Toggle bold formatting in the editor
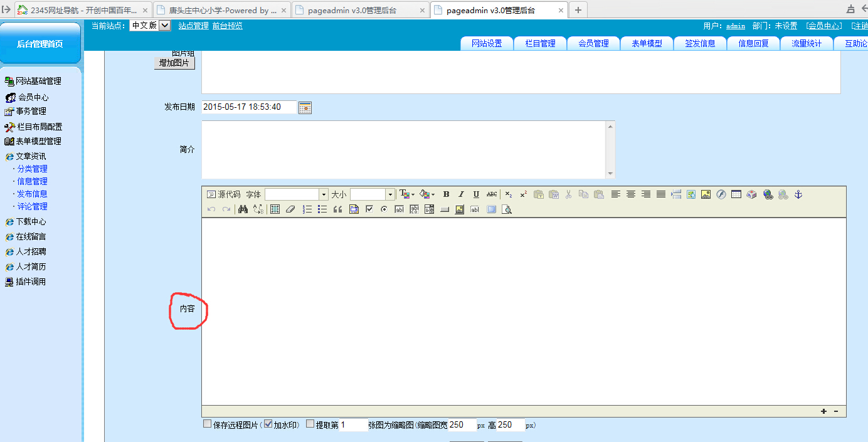This screenshot has height=442, width=868. [x=446, y=194]
